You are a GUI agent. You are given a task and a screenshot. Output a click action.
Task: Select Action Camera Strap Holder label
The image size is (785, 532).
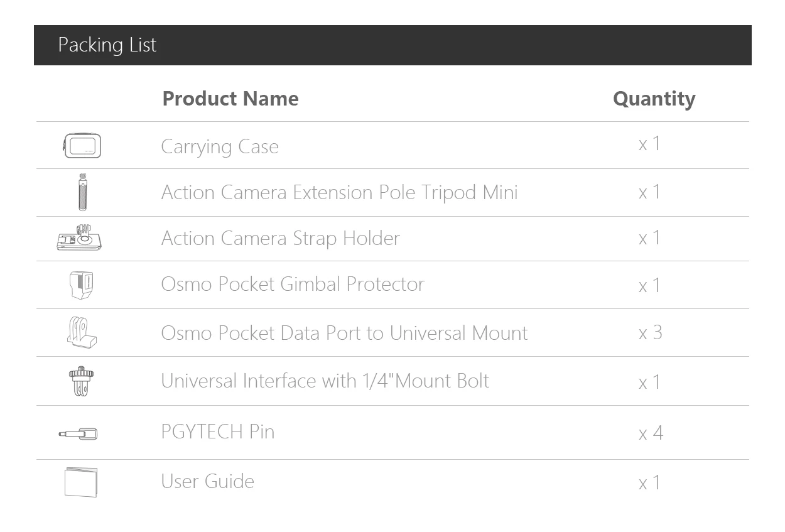click(280, 239)
